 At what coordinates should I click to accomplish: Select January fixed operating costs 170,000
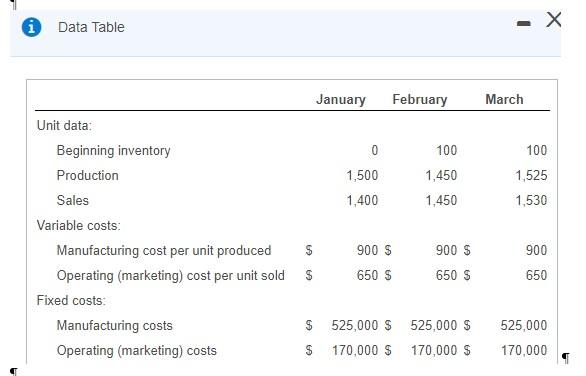355,351
